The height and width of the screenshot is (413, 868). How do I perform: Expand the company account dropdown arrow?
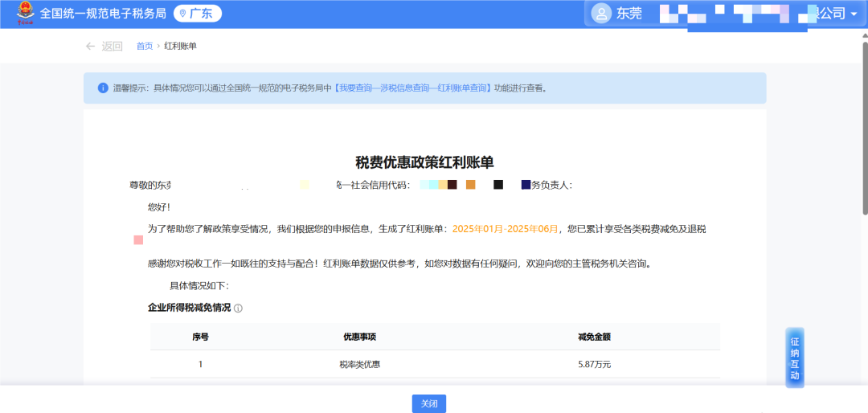(x=854, y=14)
